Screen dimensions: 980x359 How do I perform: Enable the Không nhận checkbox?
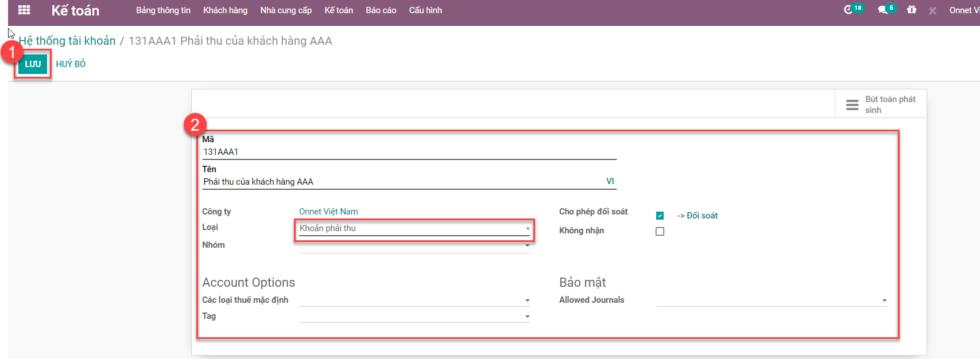tap(660, 232)
